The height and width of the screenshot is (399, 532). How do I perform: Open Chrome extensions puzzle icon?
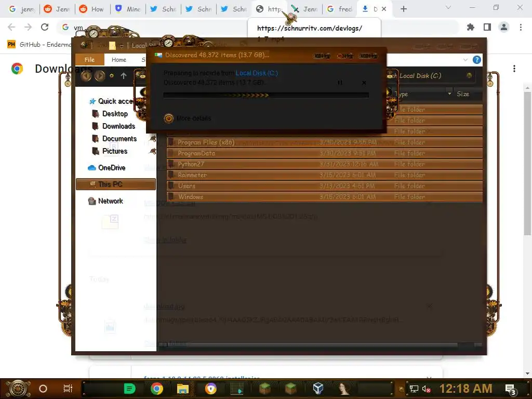[x=471, y=27]
